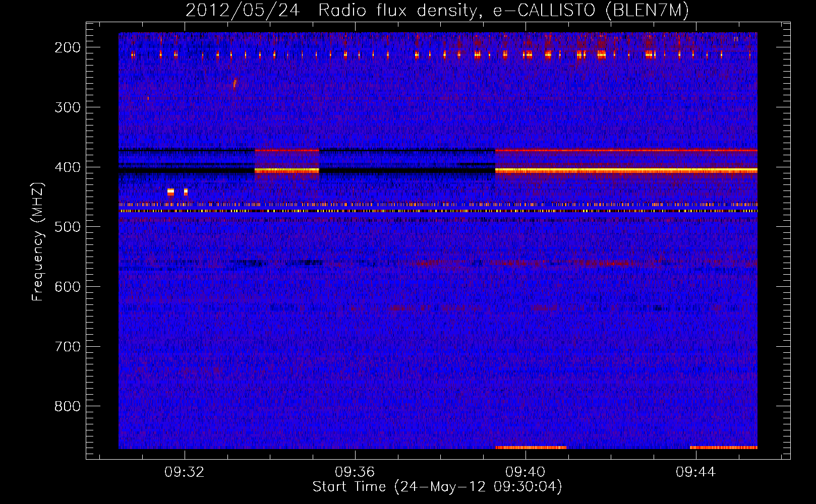Click the bright yellow band near 405 MHz after 09:40
Image resolution: width=816 pixels, height=504 pixels.
point(626,171)
